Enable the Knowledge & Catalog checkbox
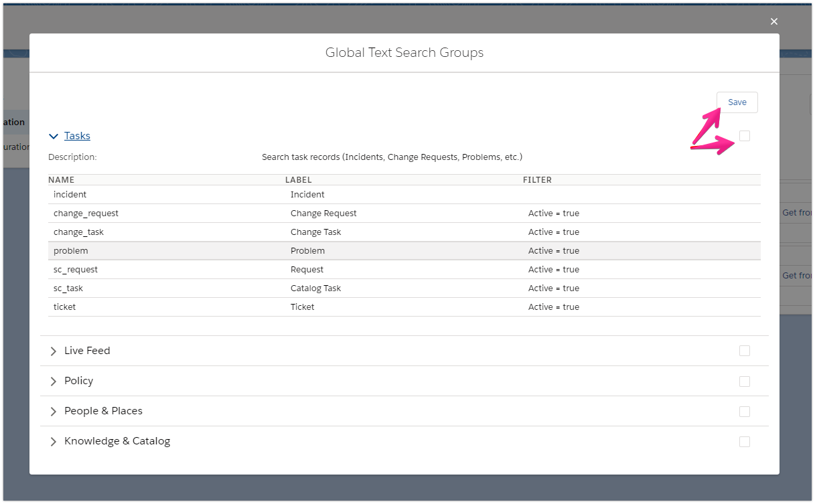This screenshot has height=504, width=815. coord(744,441)
